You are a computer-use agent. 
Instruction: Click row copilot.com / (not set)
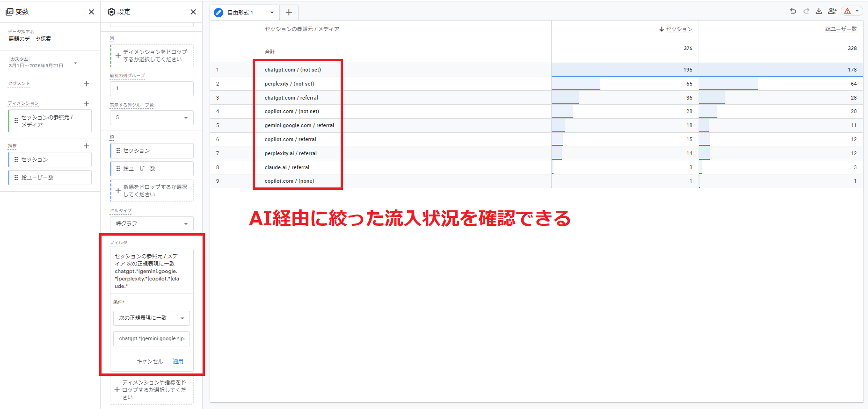[x=292, y=111]
